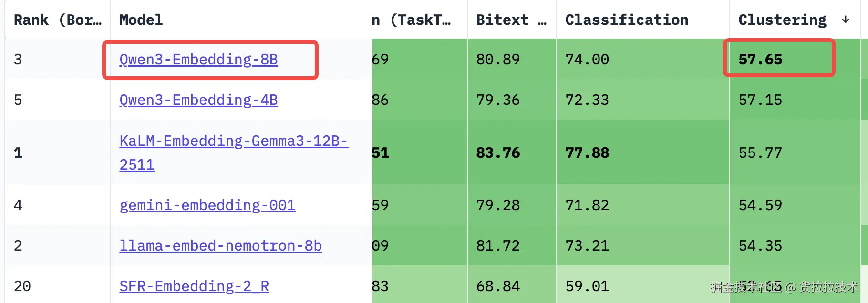Image resolution: width=868 pixels, height=303 pixels.
Task: Open the llama-embed-nemotron-8b link
Action: coord(220,246)
